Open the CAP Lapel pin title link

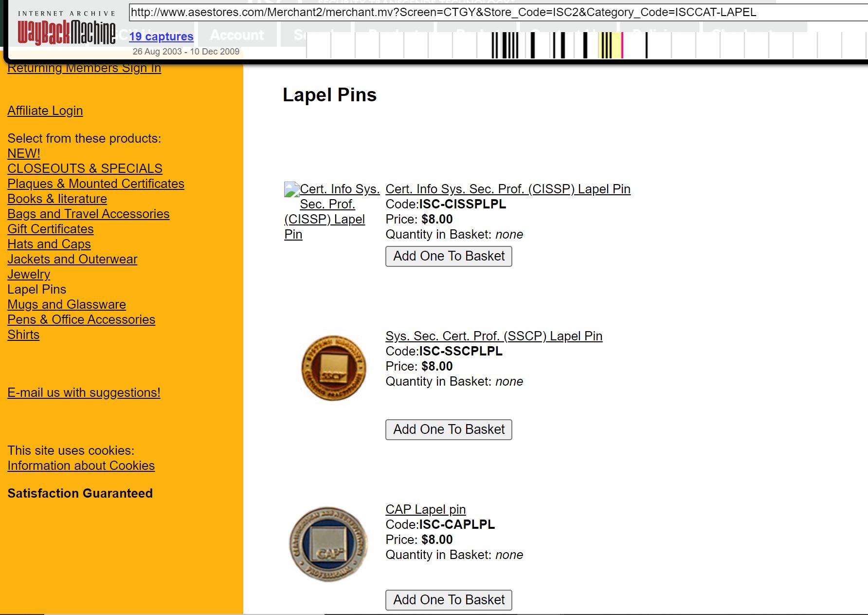click(425, 509)
